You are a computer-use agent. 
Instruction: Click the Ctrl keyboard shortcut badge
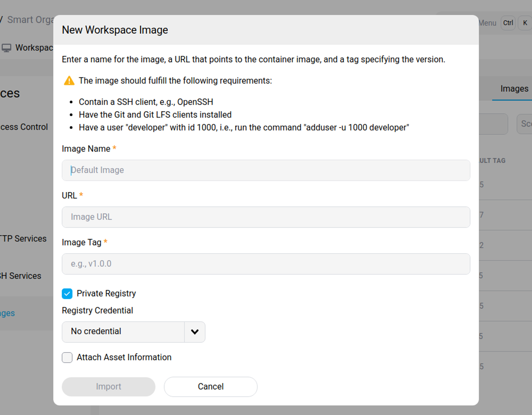pos(508,23)
